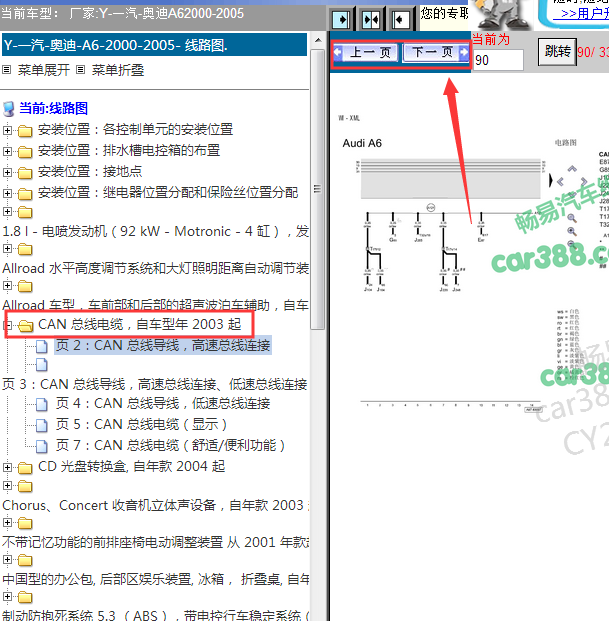Screen dimensions: 609x621
Task: Pan diagram right with the right chevron
Action: (584, 181)
